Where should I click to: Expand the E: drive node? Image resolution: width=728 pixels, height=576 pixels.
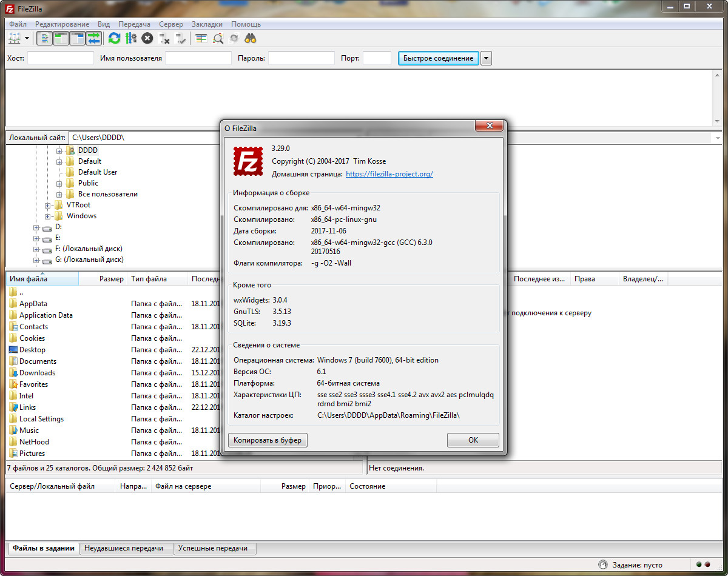pos(36,238)
